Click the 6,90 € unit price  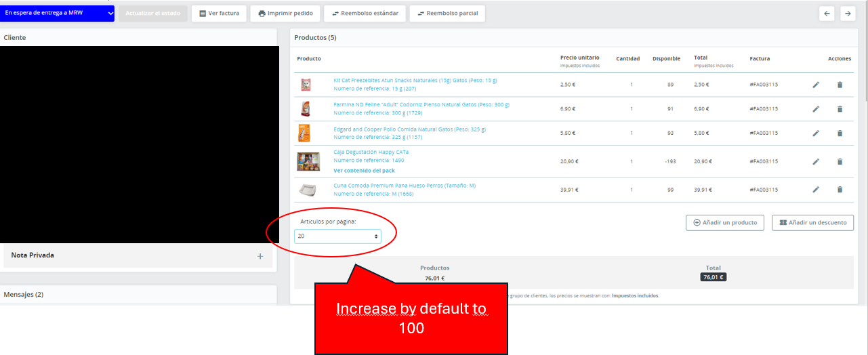pyautogui.click(x=568, y=109)
